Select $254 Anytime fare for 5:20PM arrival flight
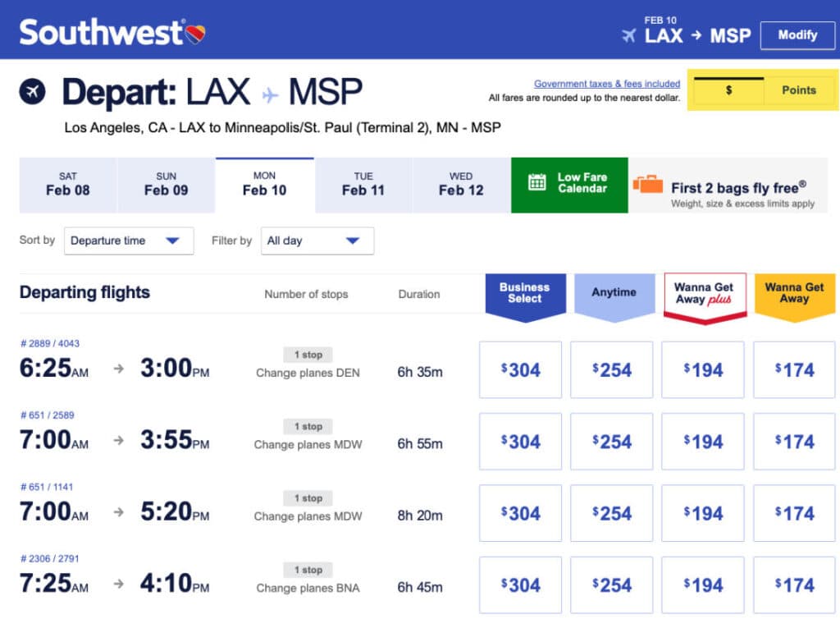Screen dimensions: 840x619 [x=612, y=514]
